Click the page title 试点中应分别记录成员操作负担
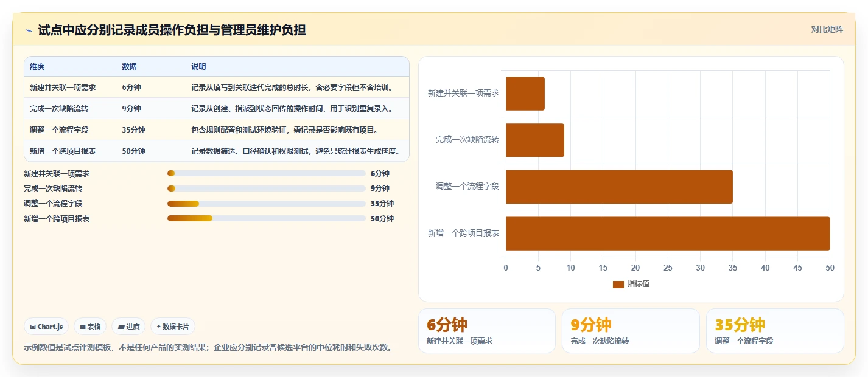The image size is (868, 377). coord(172,30)
